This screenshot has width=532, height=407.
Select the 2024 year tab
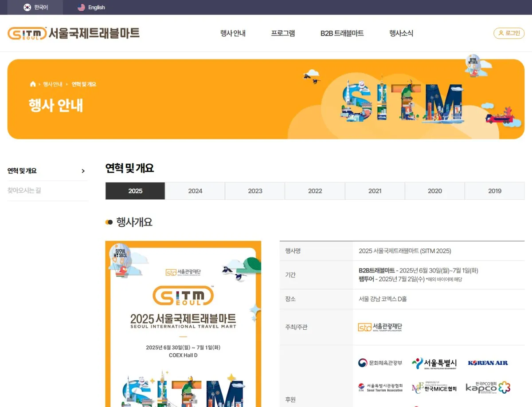tap(195, 191)
